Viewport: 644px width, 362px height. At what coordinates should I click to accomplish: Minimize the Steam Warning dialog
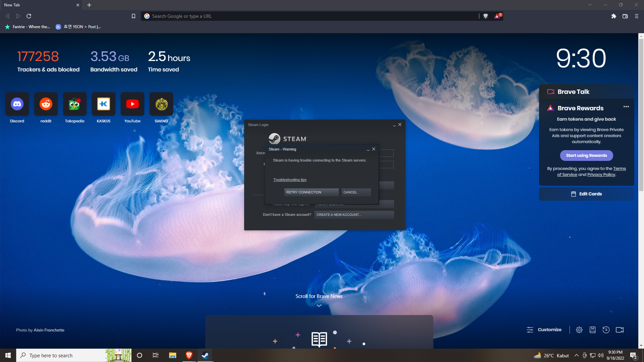pos(368,149)
